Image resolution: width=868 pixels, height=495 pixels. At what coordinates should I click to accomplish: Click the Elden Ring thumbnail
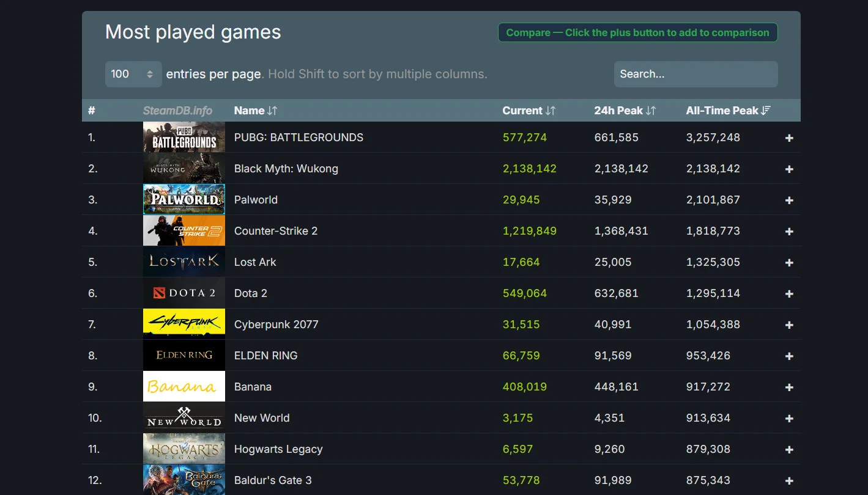click(184, 355)
